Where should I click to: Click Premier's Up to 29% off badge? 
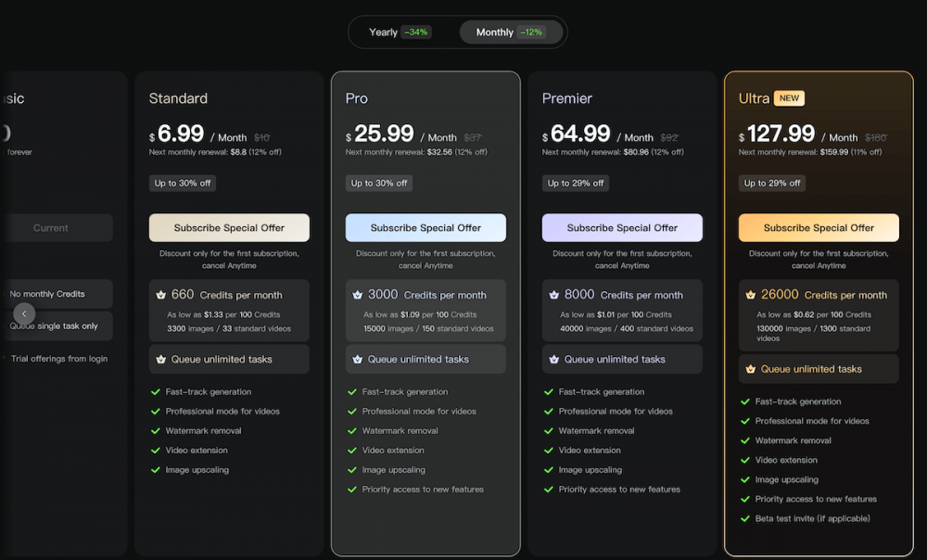pos(576,184)
